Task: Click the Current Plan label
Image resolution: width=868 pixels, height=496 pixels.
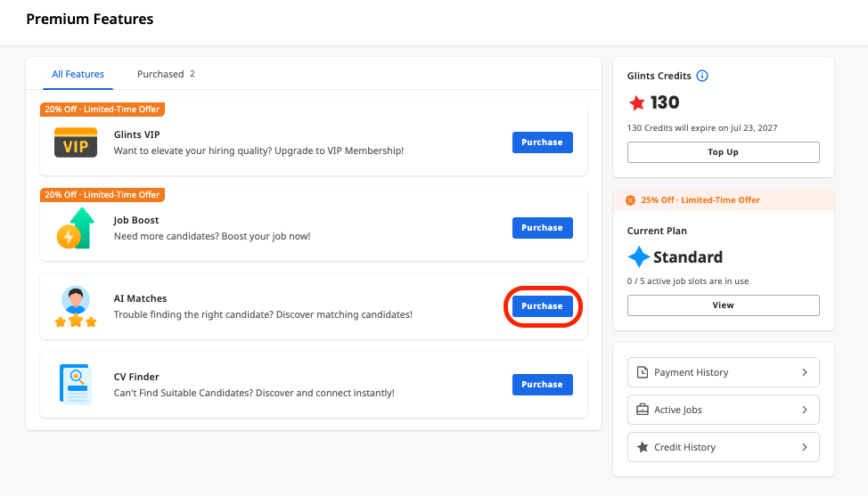Action: 657,231
